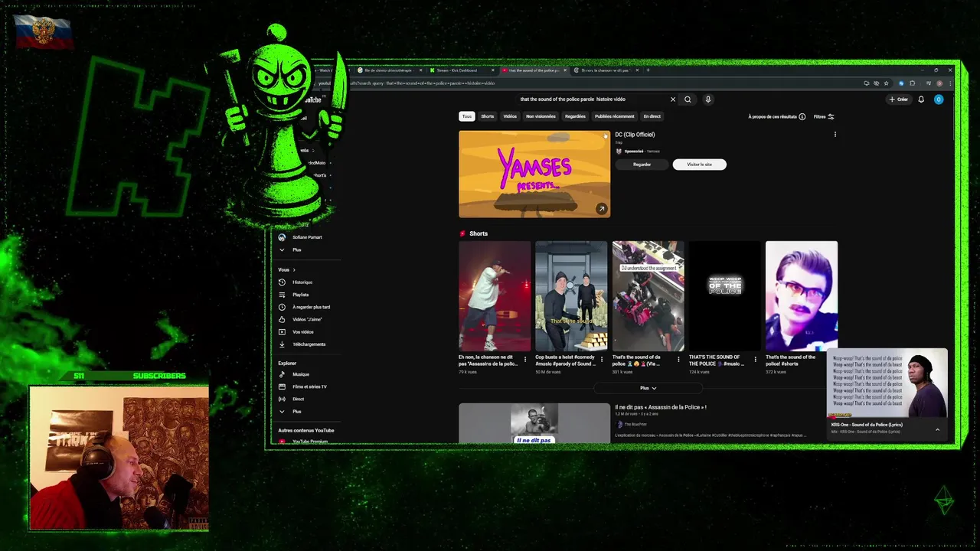Expand Plus under the Explorer section

tap(296, 412)
